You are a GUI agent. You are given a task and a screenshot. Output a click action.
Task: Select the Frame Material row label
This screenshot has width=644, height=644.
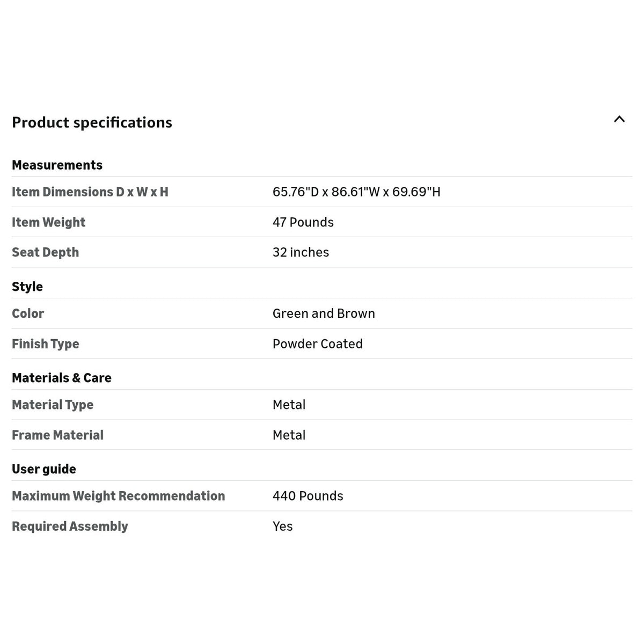tap(57, 435)
